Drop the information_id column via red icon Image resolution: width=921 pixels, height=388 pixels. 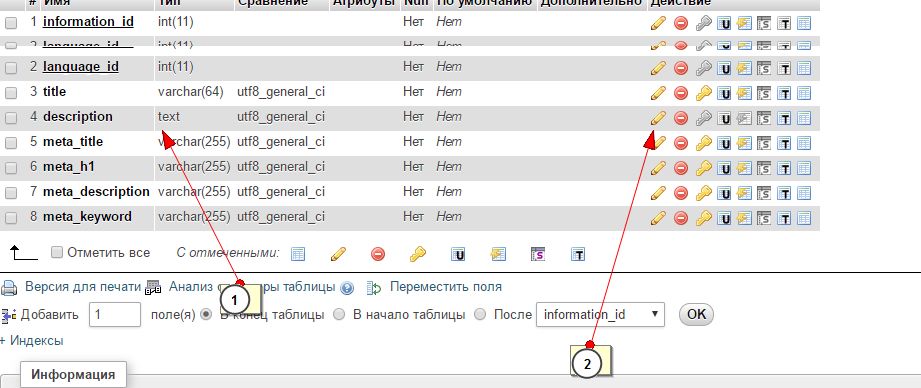(x=681, y=23)
